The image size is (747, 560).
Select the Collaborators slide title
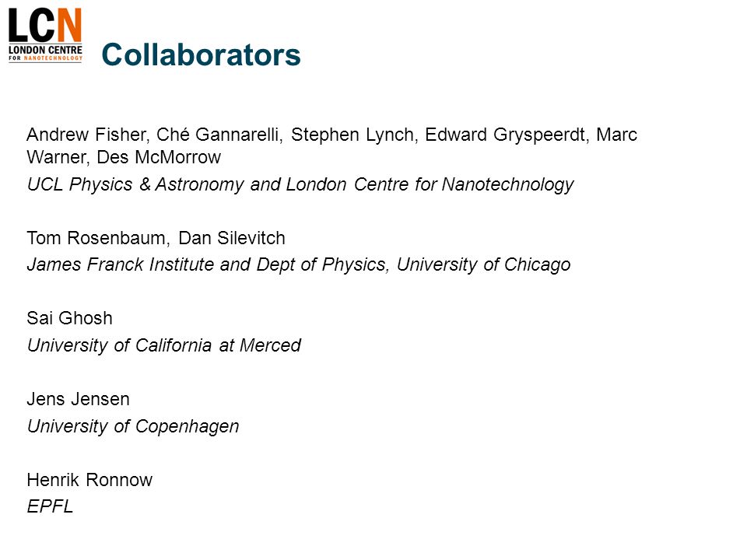[x=201, y=54]
